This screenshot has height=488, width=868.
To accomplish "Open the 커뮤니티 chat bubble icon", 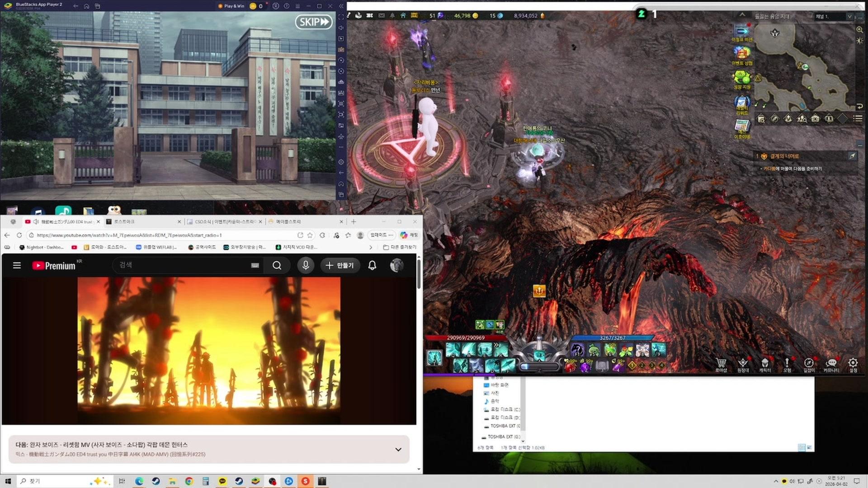I will tap(831, 363).
